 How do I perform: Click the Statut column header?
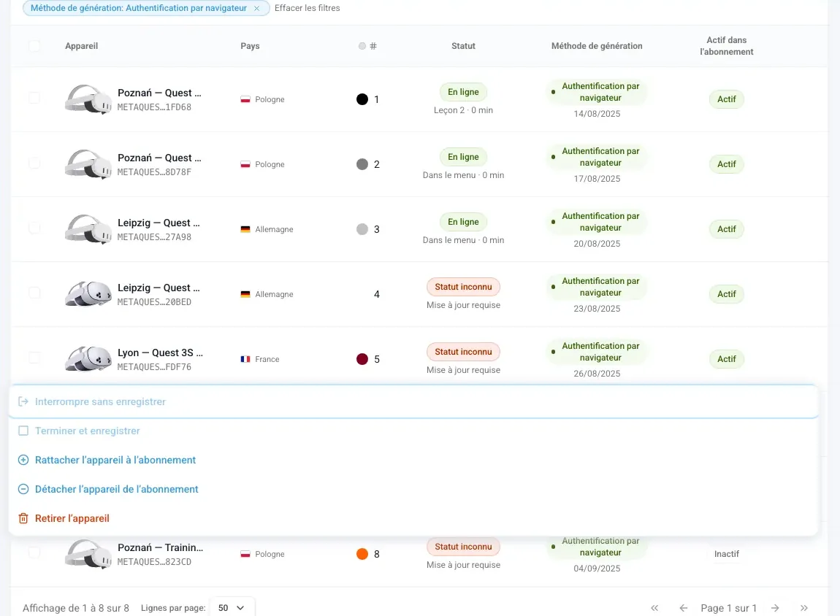(x=463, y=46)
